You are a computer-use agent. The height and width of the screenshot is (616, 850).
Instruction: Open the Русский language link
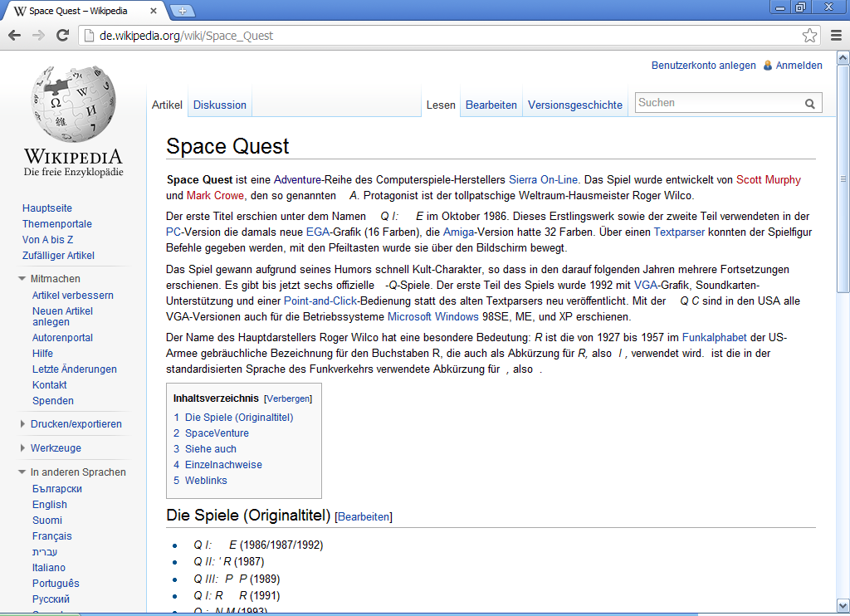coord(51,599)
